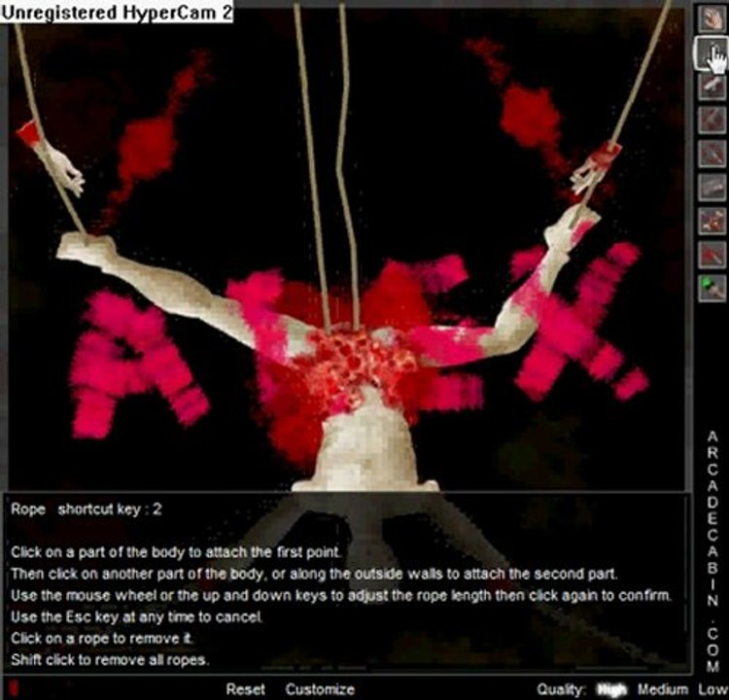The height and width of the screenshot is (700, 729).
Task: Set Quality to Medium
Action: click(x=663, y=689)
